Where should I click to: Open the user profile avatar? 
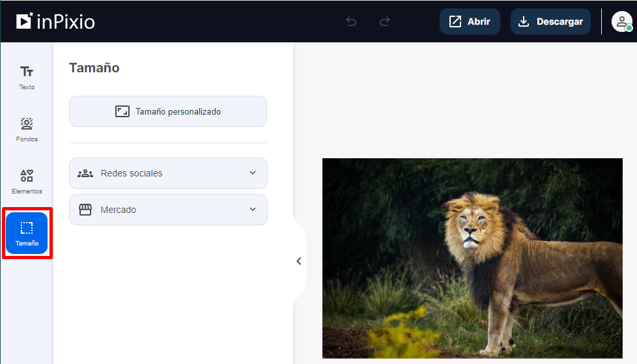tap(621, 21)
